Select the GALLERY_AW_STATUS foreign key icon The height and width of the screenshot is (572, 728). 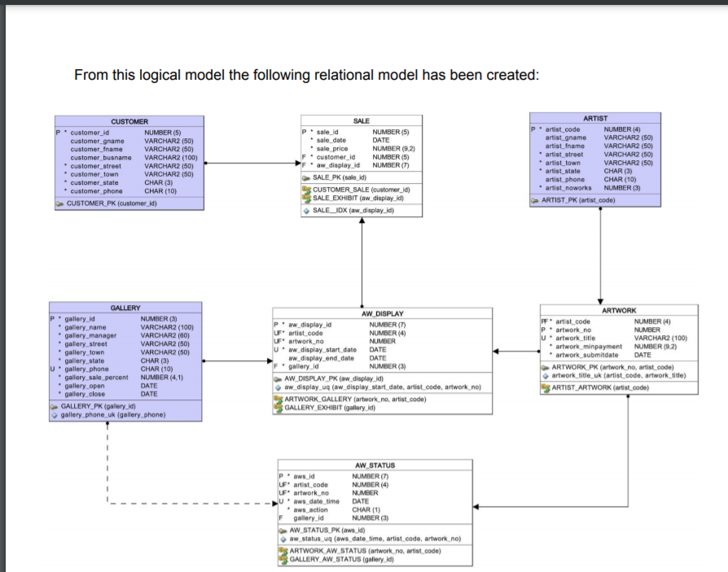(x=283, y=558)
